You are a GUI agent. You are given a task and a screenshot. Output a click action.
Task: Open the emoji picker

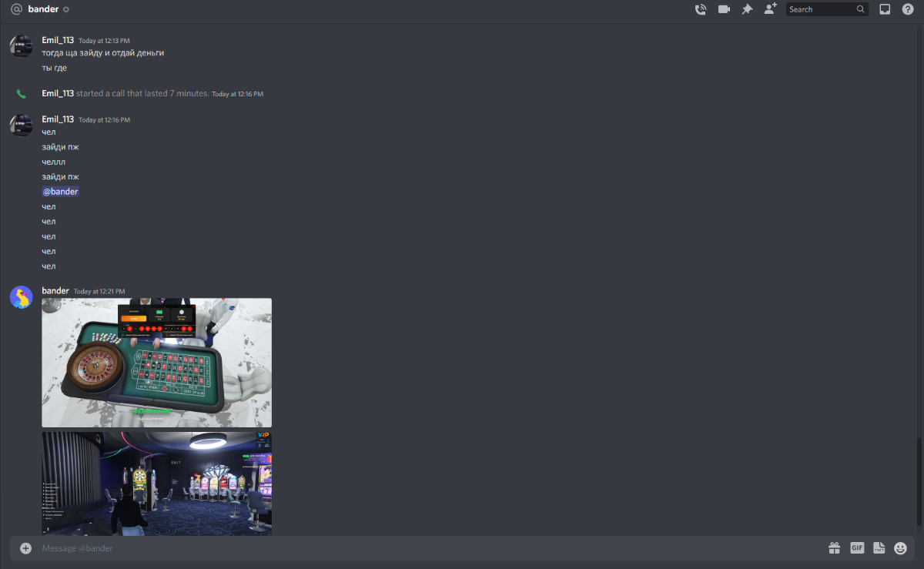tap(900, 548)
